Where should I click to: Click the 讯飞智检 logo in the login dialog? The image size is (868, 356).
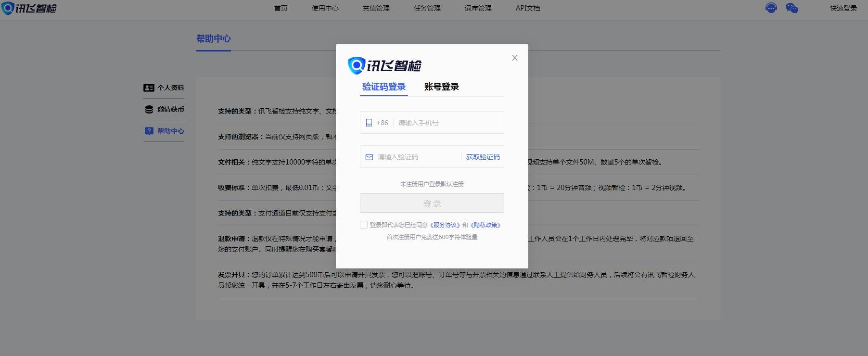pyautogui.click(x=384, y=65)
